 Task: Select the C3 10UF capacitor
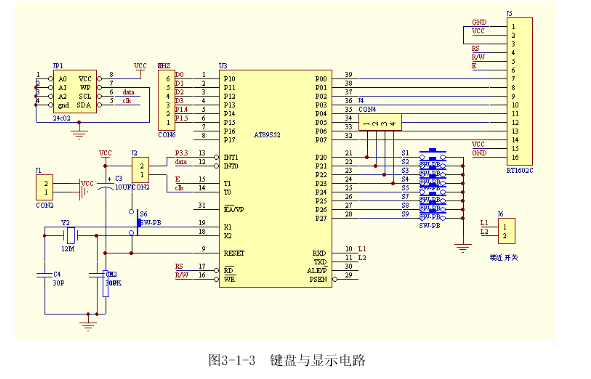(106, 184)
